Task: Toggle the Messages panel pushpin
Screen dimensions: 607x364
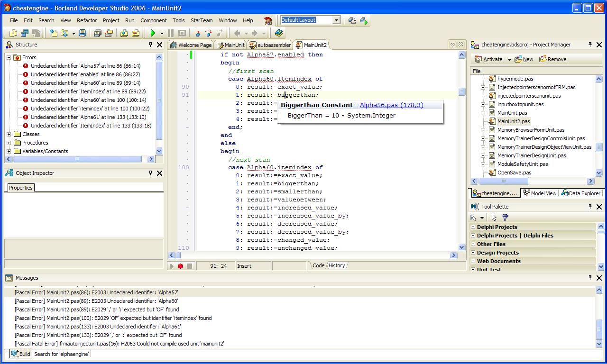Action: point(590,278)
